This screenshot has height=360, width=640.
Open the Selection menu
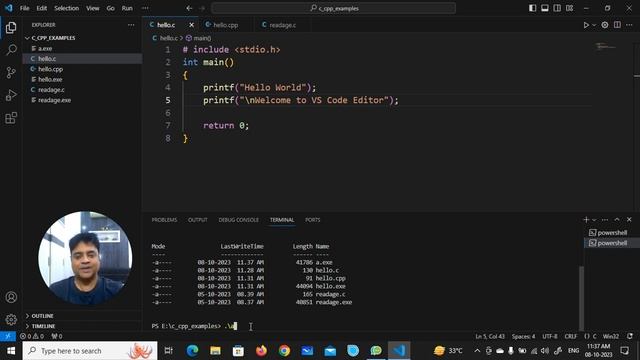click(x=67, y=8)
